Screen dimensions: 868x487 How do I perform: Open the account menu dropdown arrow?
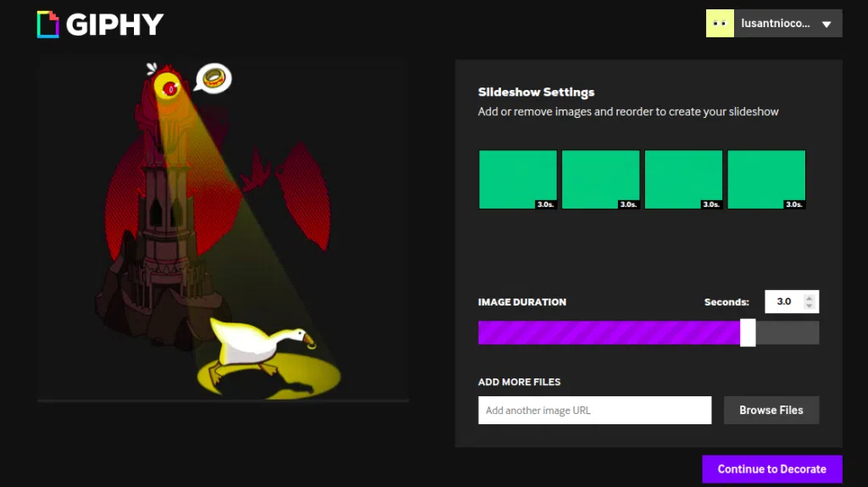[x=826, y=25]
